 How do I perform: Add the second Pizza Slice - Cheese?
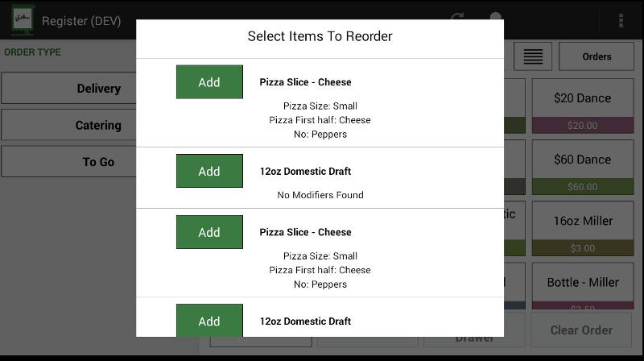point(209,232)
